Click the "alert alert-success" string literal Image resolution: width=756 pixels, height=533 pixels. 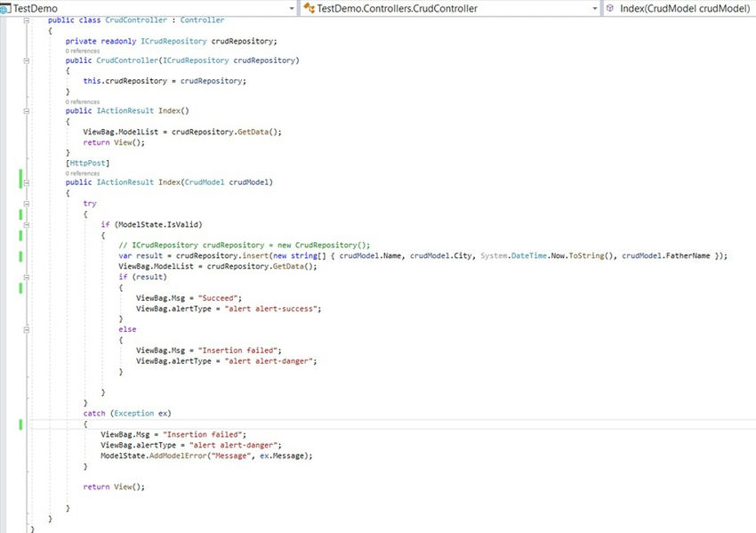click(271, 309)
